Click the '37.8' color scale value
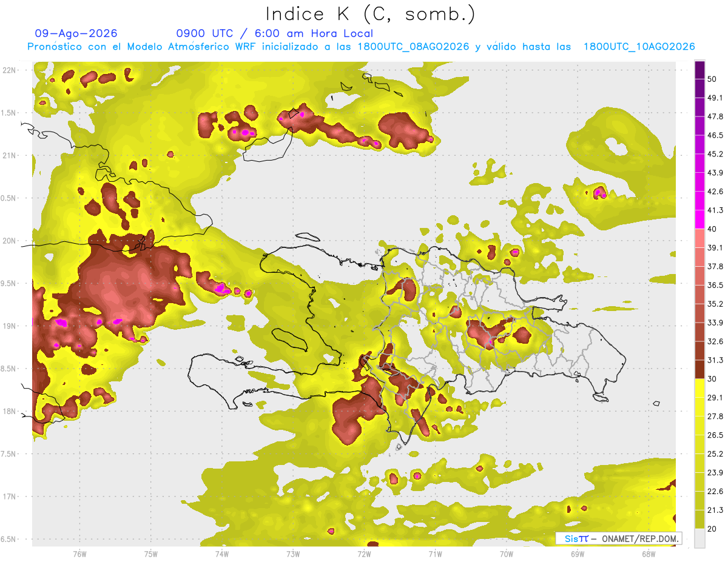728x562 pixels. [715, 266]
